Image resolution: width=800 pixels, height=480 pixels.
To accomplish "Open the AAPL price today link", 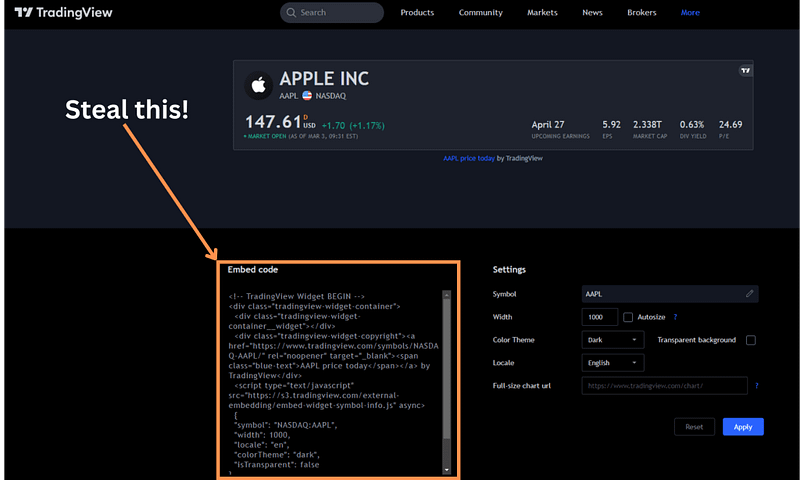I will (x=469, y=158).
